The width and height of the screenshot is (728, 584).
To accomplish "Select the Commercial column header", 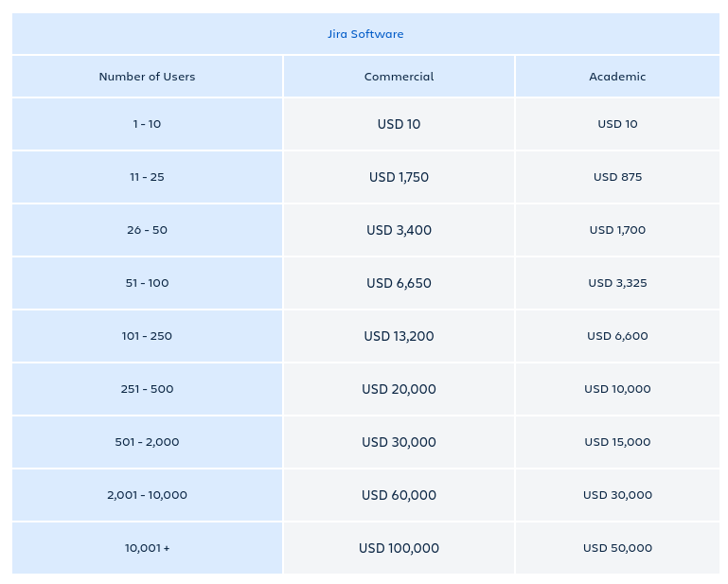I will click(399, 77).
